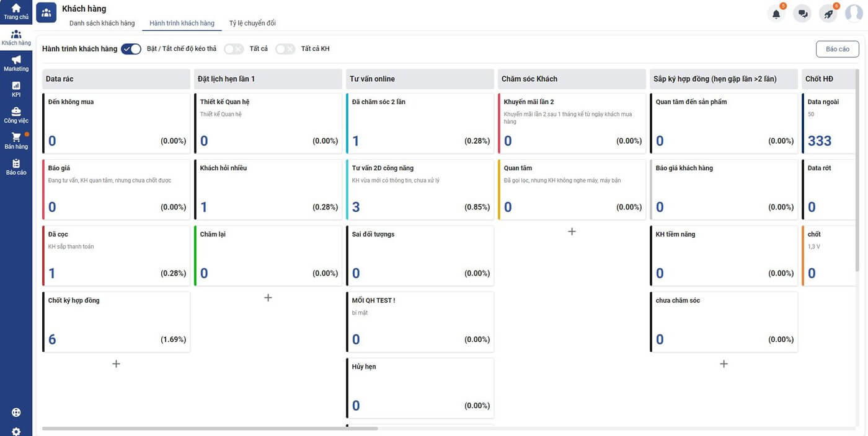Screen dimensions: 868x436
Task: Enable the Tất cả toggle
Action: (x=234, y=49)
